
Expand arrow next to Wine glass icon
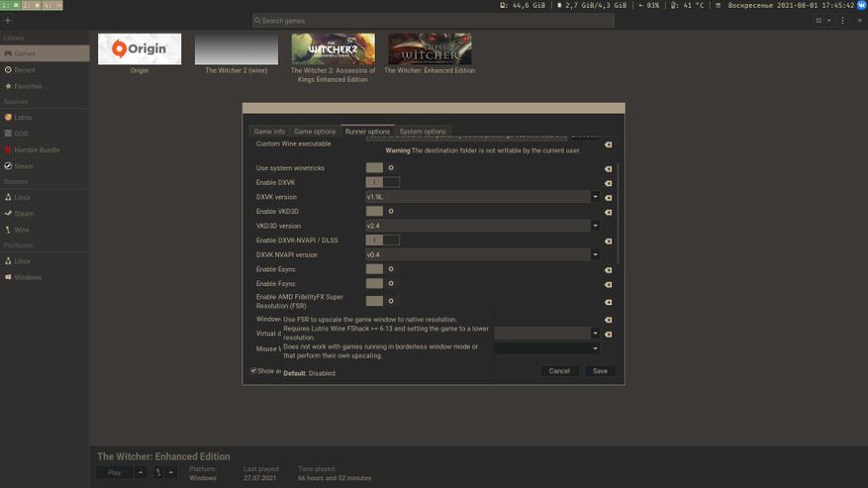pyautogui.click(x=170, y=472)
